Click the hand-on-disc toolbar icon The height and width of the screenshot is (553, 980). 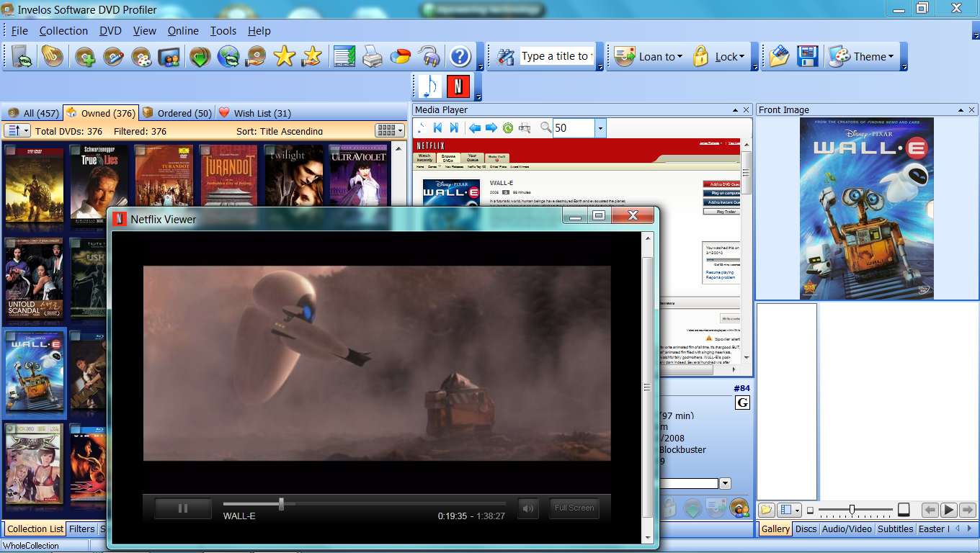point(52,56)
